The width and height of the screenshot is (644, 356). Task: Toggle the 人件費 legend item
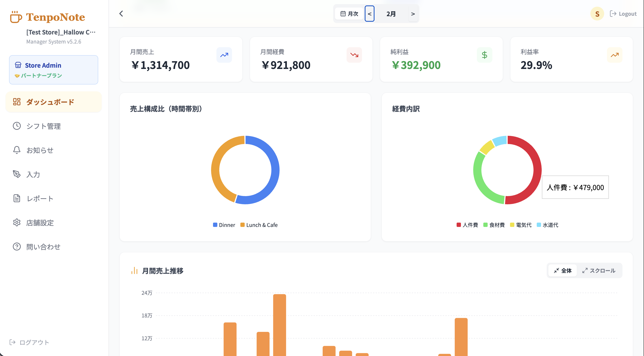click(467, 225)
